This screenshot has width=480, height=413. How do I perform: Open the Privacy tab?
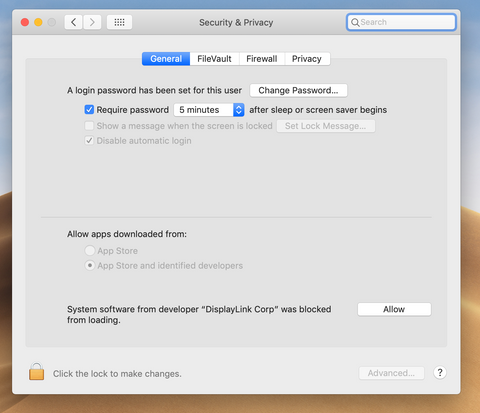(x=307, y=59)
